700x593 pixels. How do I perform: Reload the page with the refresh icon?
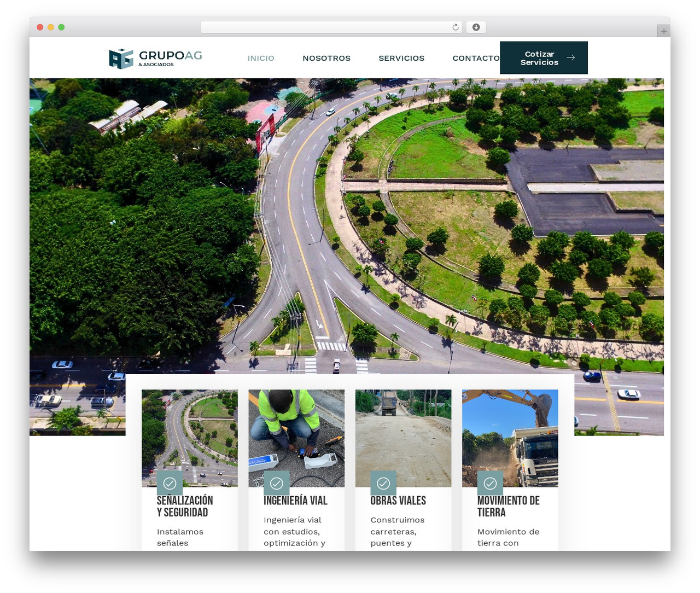(456, 27)
